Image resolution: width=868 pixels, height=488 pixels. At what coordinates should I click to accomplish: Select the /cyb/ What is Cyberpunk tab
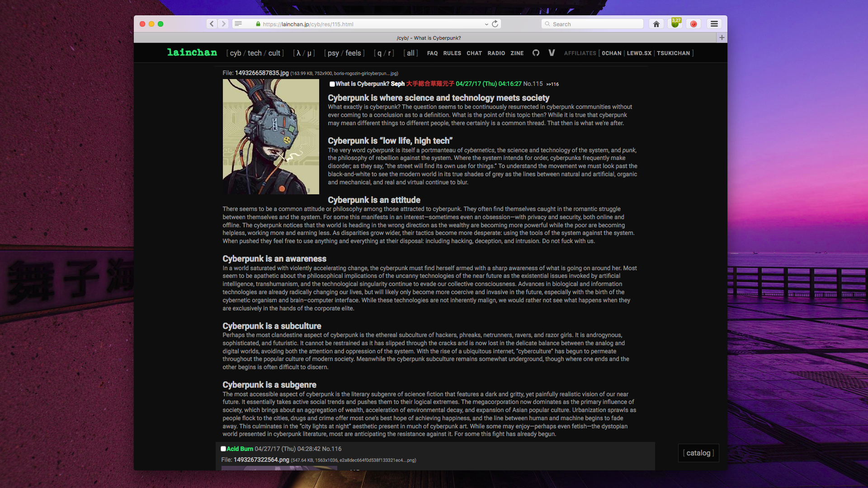[x=429, y=38]
